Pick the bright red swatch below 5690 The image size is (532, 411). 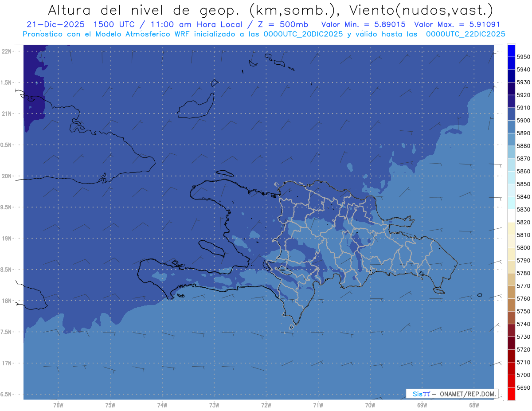(x=511, y=394)
